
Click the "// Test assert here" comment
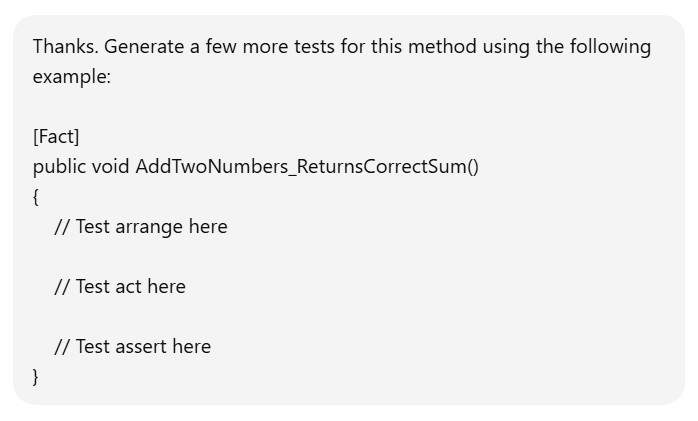point(133,347)
